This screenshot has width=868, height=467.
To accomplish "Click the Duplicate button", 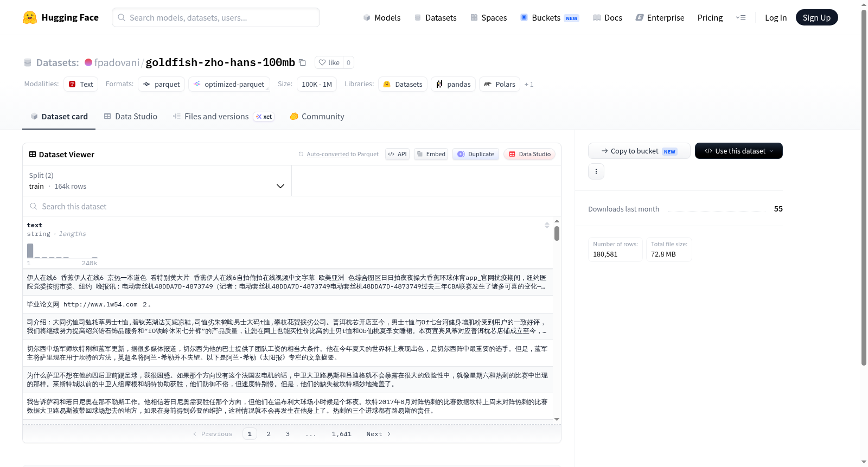I will coord(476,154).
